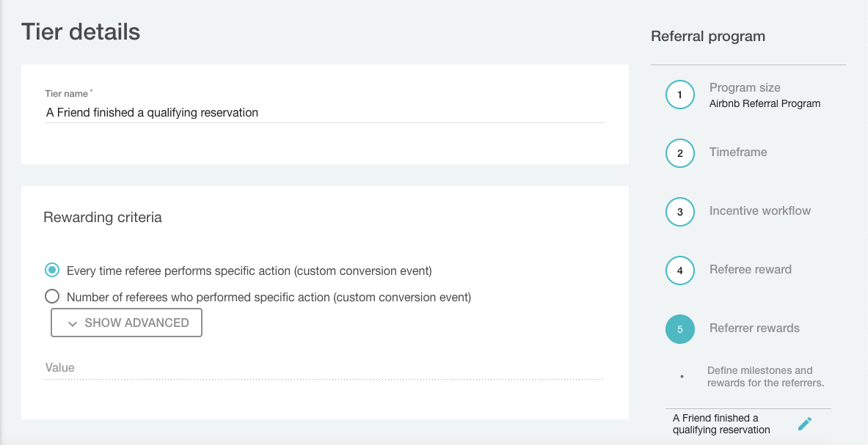
Task: Go to the Timeframe step
Action: pyautogui.click(x=738, y=152)
